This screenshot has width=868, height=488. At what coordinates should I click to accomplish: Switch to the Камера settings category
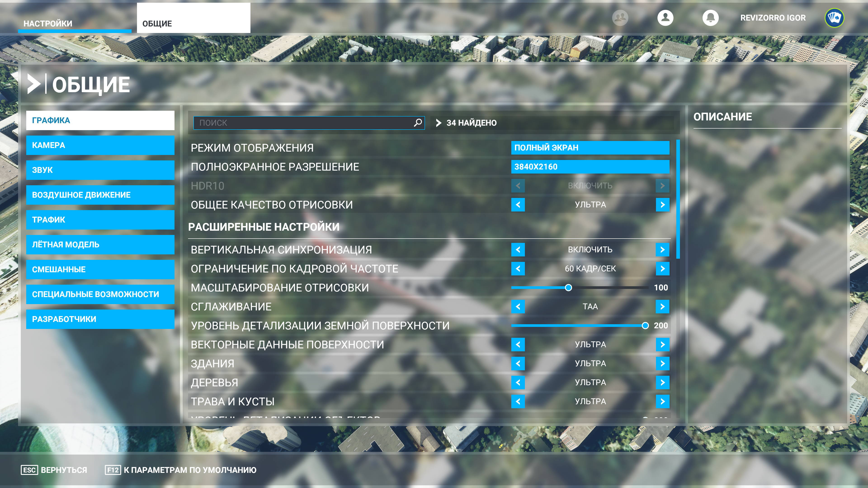coord(100,145)
